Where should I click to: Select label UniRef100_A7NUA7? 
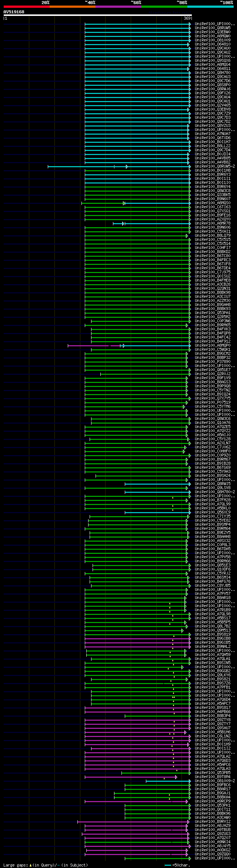pos(213,134)
